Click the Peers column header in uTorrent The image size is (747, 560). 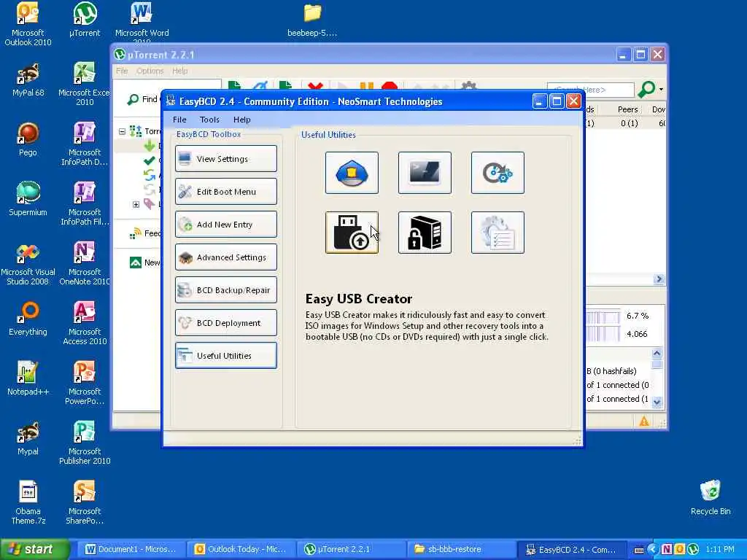click(x=627, y=109)
